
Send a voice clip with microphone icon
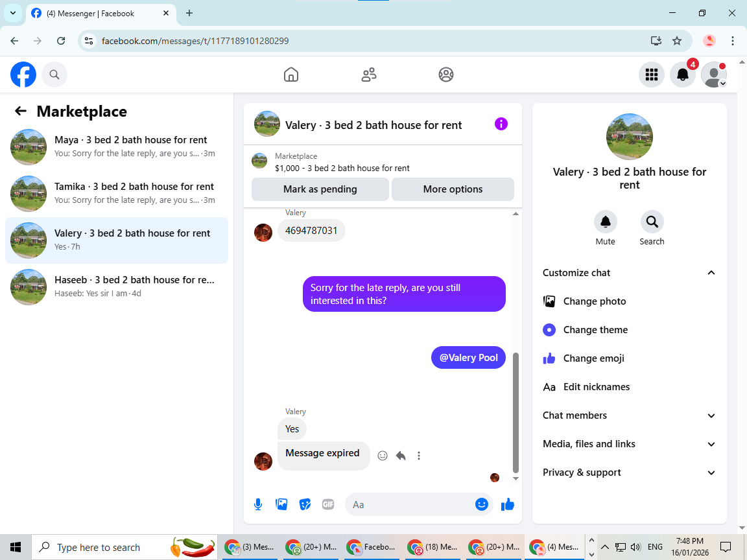click(x=258, y=504)
